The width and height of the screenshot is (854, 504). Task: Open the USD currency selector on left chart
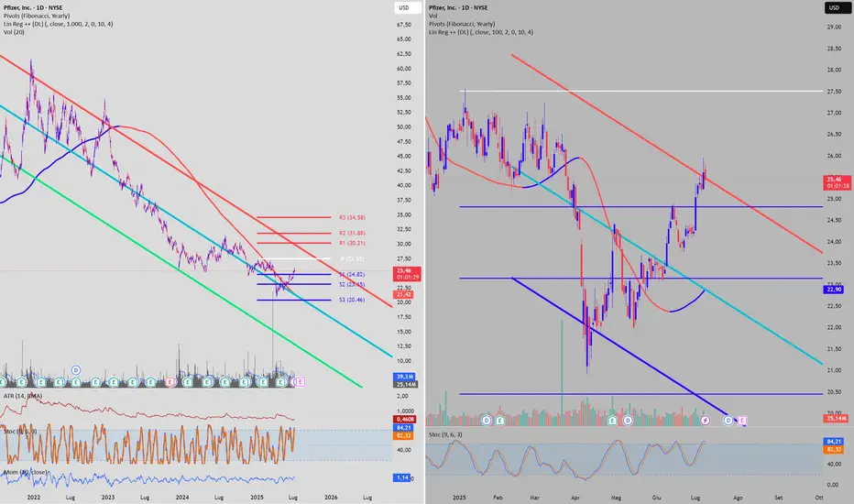[x=408, y=7]
